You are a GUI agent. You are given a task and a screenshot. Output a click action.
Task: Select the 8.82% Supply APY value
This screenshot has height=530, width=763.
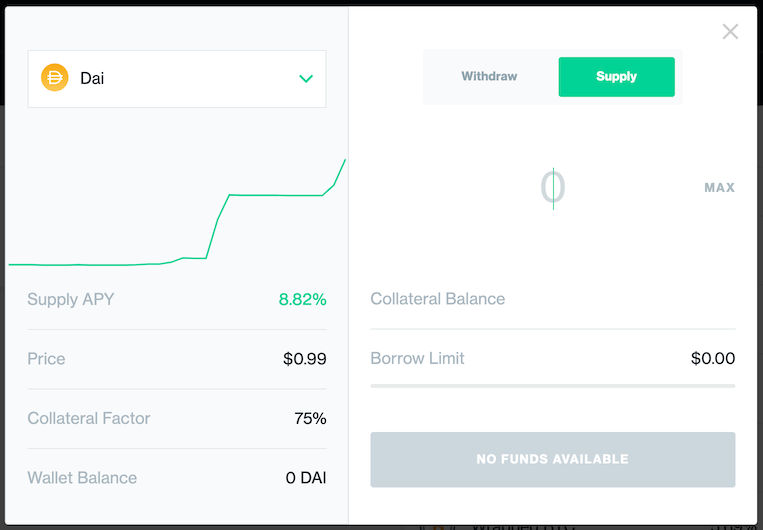[x=302, y=299]
